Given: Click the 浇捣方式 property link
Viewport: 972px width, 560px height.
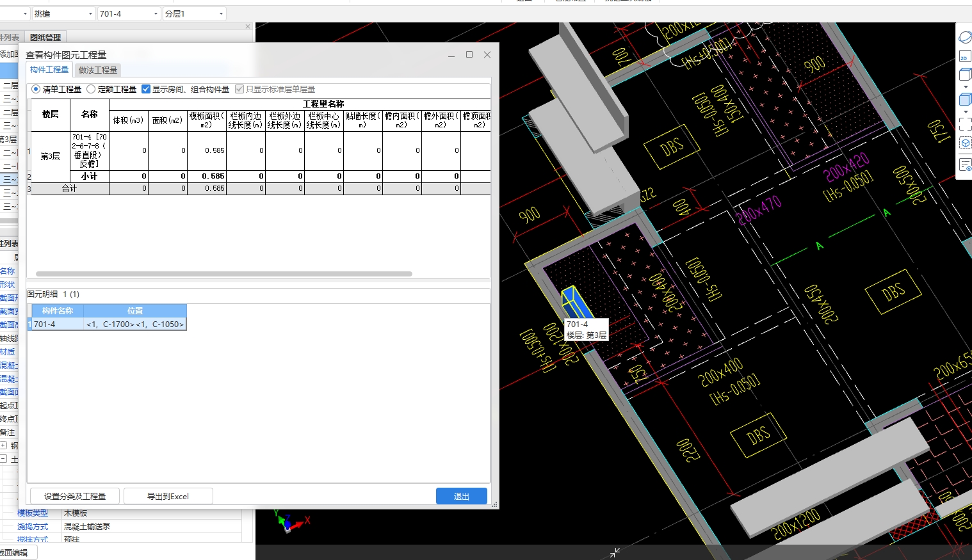Looking at the screenshot, I should pyautogui.click(x=33, y=527).
